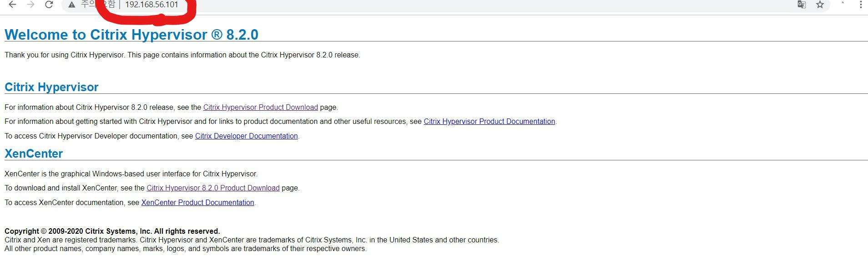The image size is (868, 267).
Task: Open the Citrix Hypervisor Product Documentation link
Action: 489,122
